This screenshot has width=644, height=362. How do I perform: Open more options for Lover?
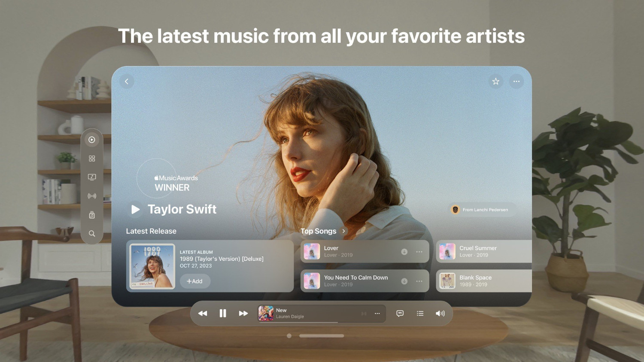tap(419, 252)
